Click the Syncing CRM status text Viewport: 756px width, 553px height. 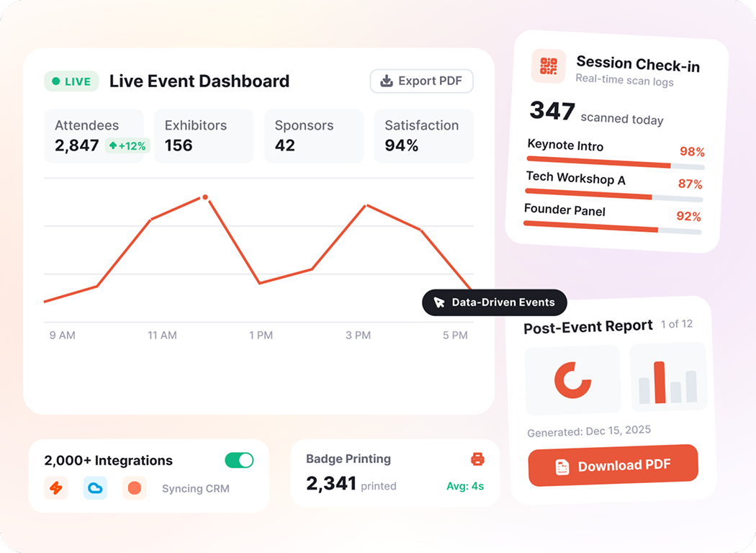pyautogui.click(x=196, y=488)
